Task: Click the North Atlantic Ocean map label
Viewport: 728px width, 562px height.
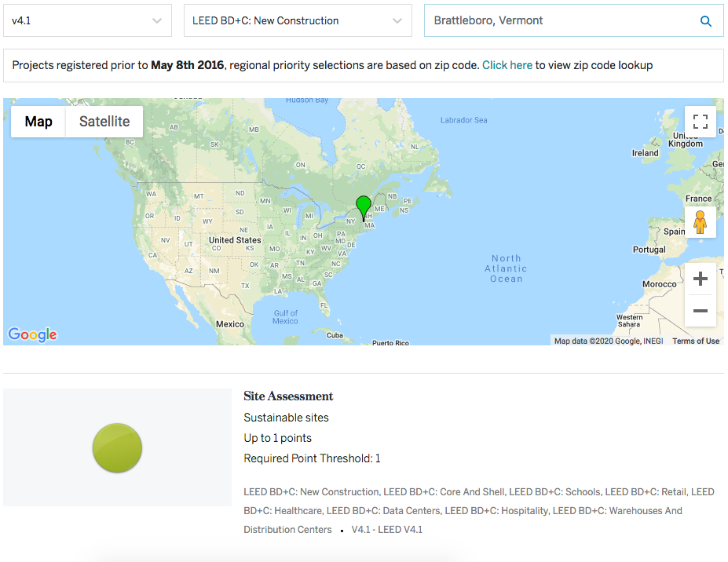Action: click(x=507, y=268)
